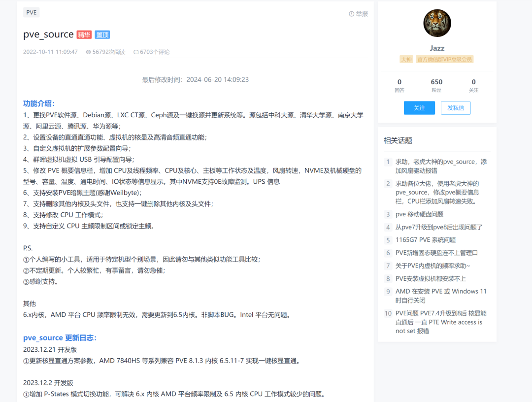Screen dimensions: 532x402
Task: Click the 功能介绍 heading
Action: (x=39, y=103)
